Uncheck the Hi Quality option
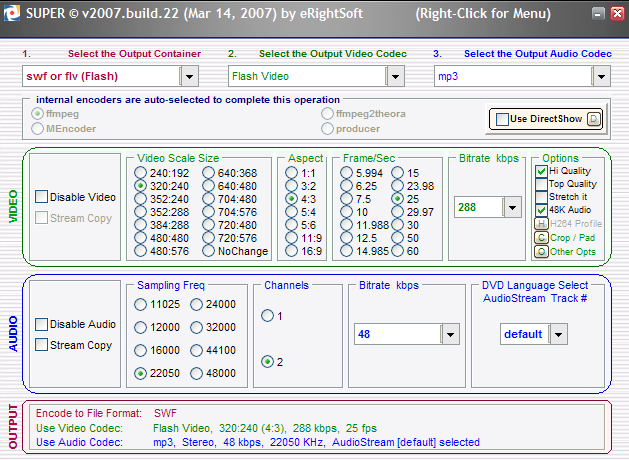 point(541,171)
